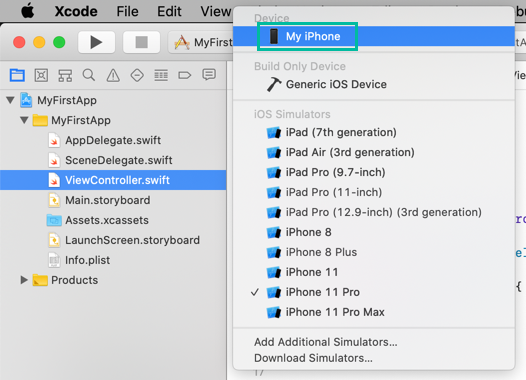Show the Breakpoint navigator
Screen dimensions: 526x380
click(x=185, y=75)
